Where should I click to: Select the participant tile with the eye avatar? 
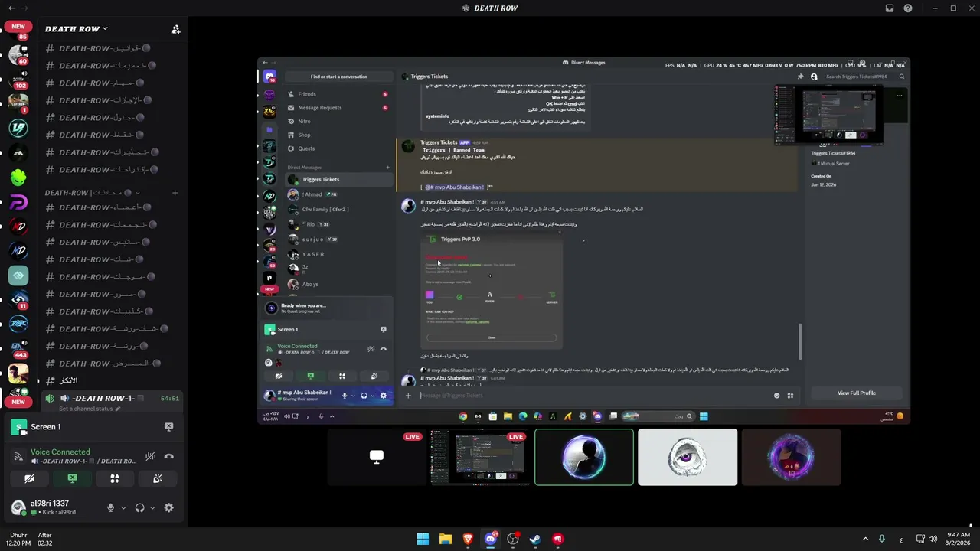(x=688, y=458)
